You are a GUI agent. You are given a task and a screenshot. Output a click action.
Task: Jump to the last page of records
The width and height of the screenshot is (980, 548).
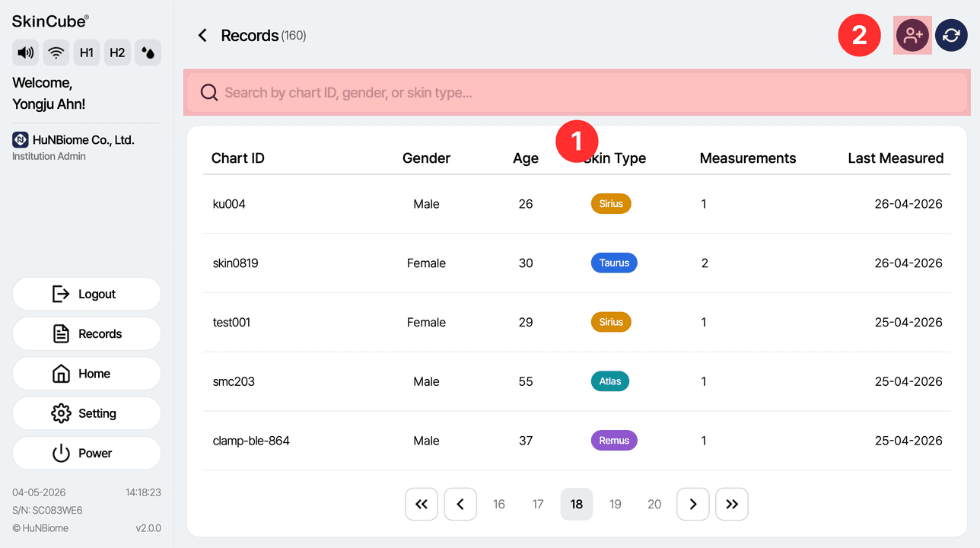732,504
